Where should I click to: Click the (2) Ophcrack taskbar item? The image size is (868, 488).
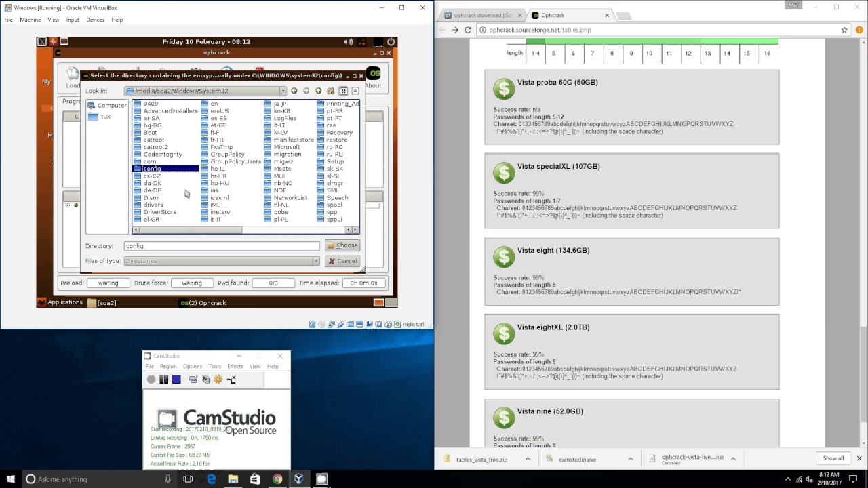[203, 302]
